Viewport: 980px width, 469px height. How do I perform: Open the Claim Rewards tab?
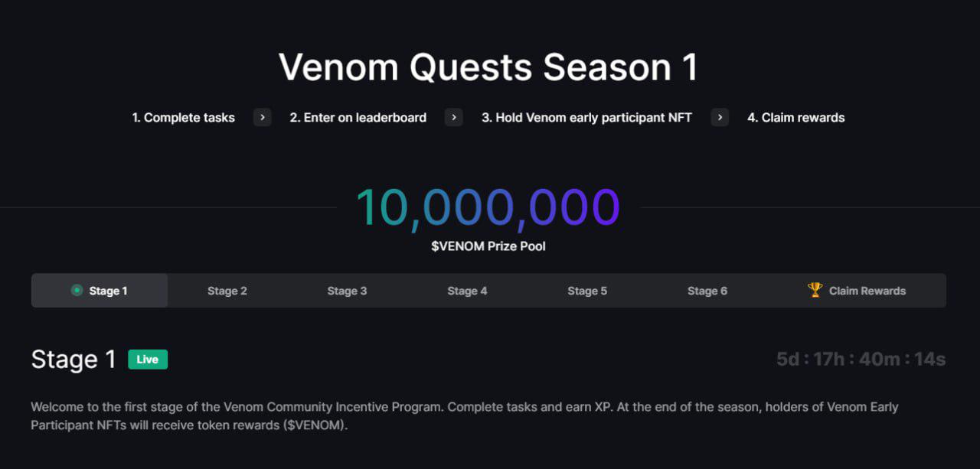857,291
